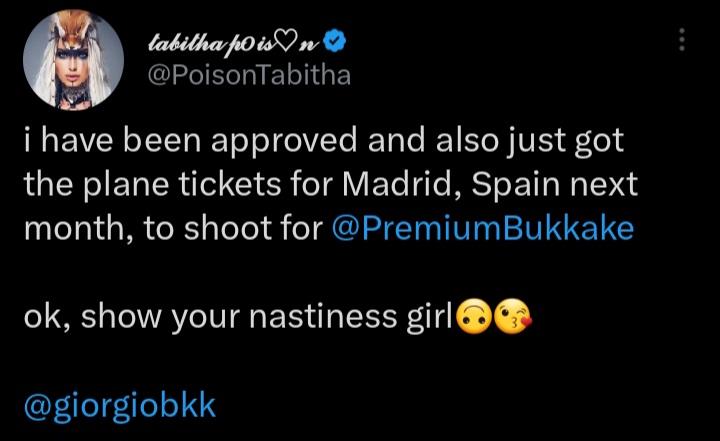Viewport: 720px width, 441px height.
Task: Open the tweet's three-dot more options menu
Action: pos(682,39)
